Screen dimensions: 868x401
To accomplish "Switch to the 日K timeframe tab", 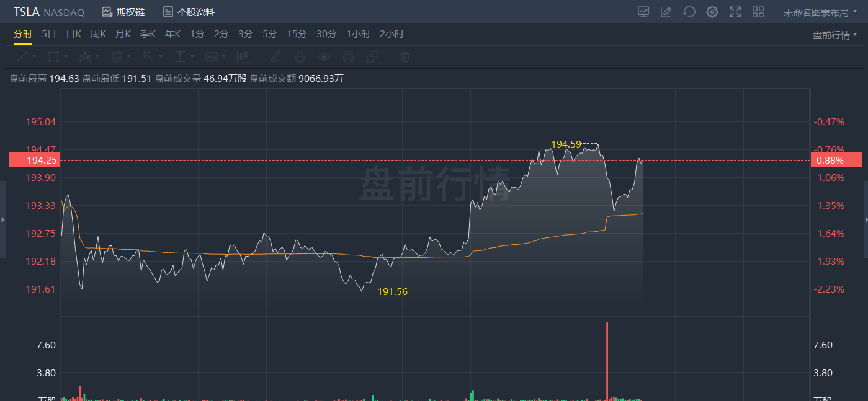I will tap(73, 34).
